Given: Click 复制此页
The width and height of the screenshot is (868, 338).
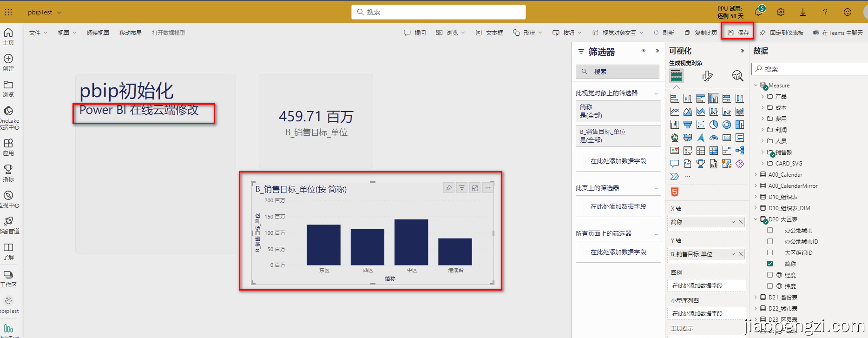Looking at the screenshot, I should (x=701, y=33).
